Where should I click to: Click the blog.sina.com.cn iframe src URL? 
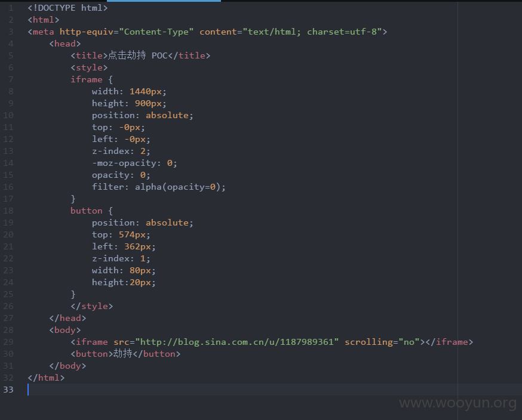237,342
